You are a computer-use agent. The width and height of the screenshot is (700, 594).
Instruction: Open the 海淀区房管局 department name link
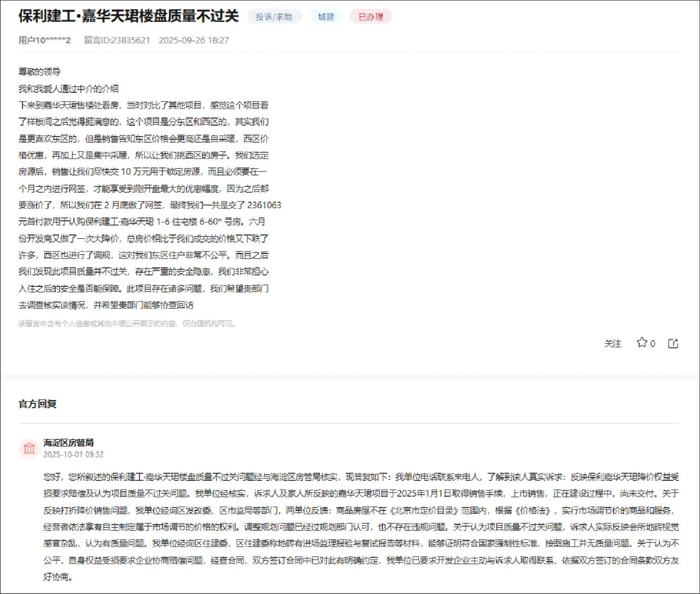68,443
